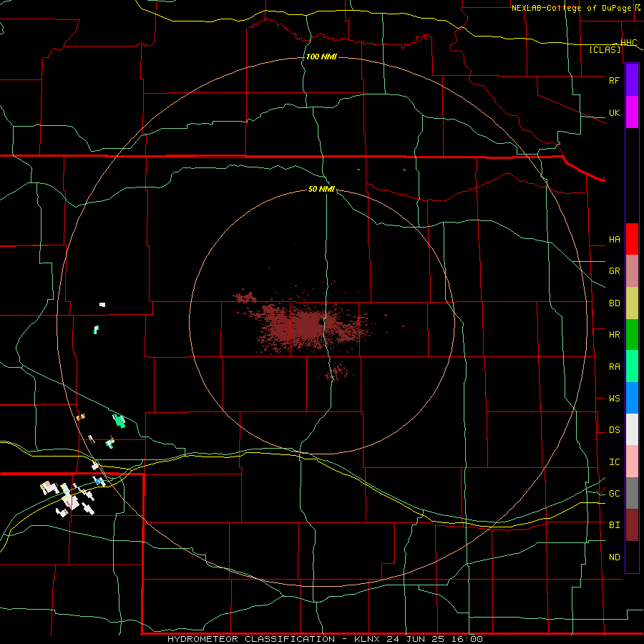Click the HHC product label
Image resolution: width=644 pixels, height=644 pixels.
(628, 43)
